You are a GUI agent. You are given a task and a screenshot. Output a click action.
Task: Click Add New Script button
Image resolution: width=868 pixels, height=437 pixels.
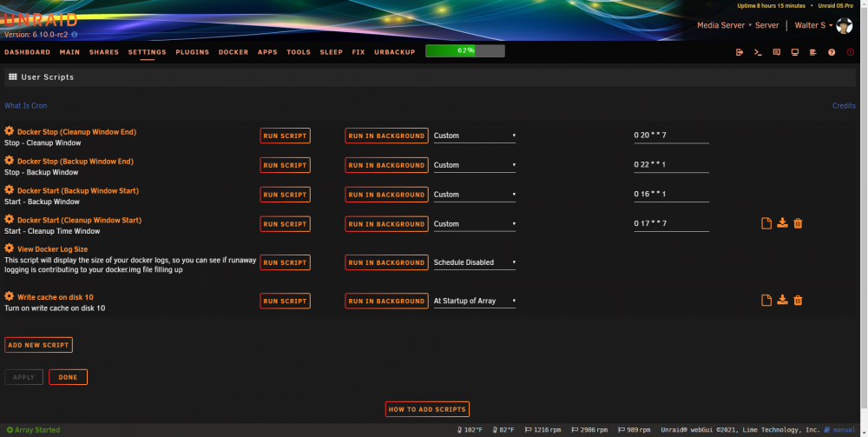(38, 345)
